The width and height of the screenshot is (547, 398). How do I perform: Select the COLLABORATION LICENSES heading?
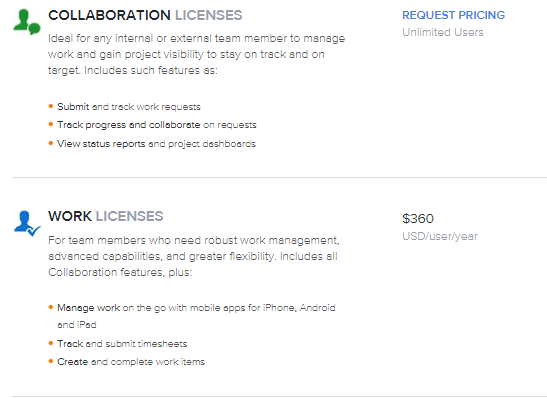[x=145, y=15]
